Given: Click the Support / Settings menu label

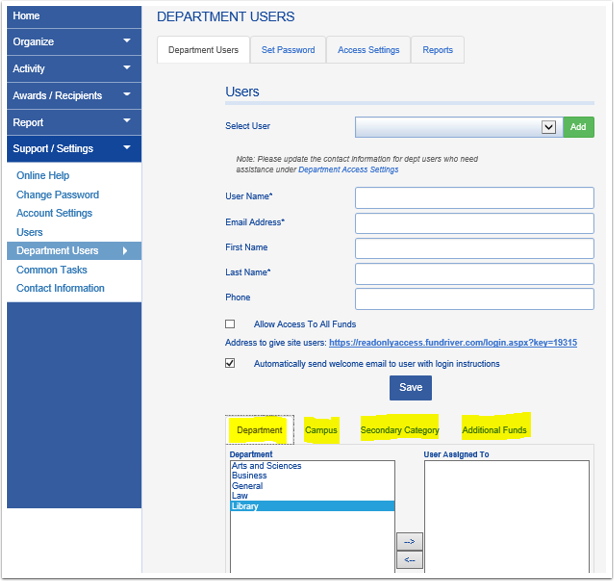Looking at the screenshot, I should click(x=53, y=149).
